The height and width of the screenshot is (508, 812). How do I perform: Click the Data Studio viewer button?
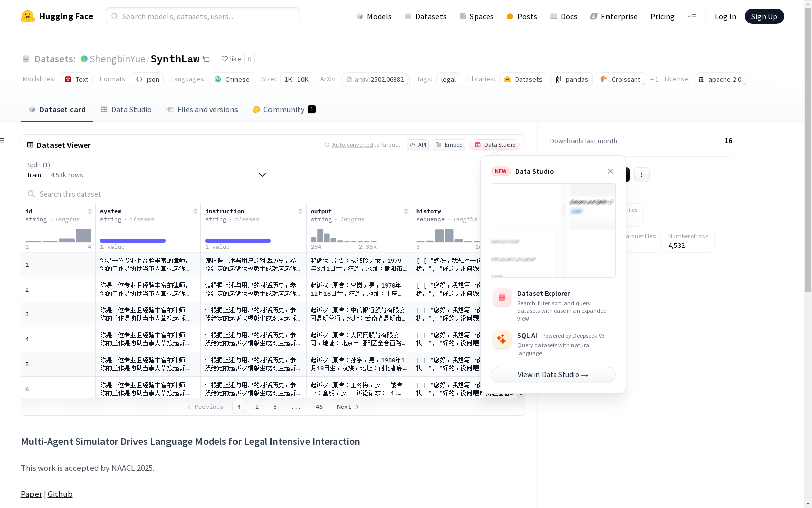pos(494,145)
